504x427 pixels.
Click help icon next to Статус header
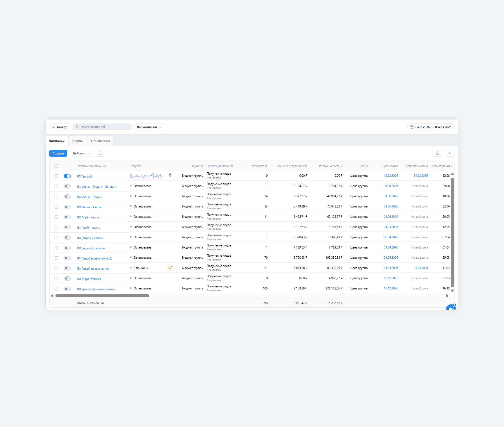(x=139, y=166)
